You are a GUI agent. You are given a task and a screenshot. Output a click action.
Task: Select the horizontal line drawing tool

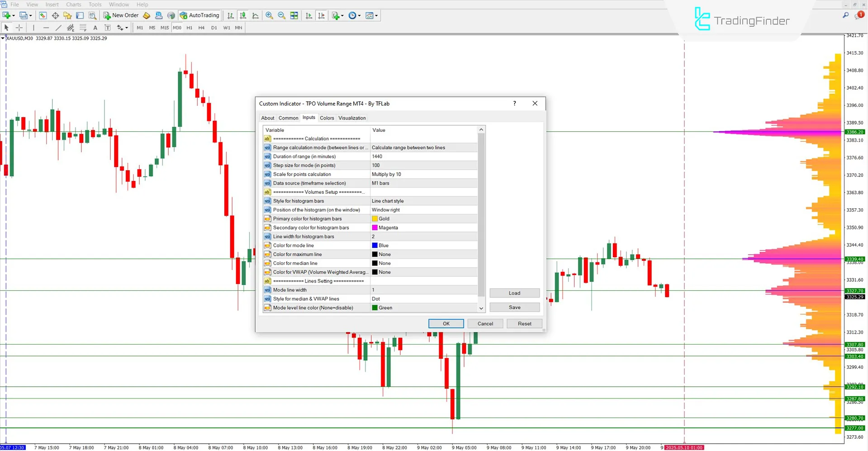[46, 28]
